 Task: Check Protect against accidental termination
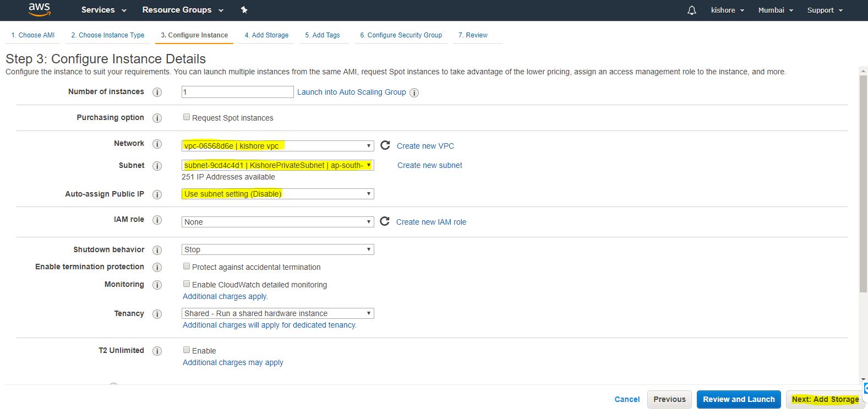pos(187,267)
